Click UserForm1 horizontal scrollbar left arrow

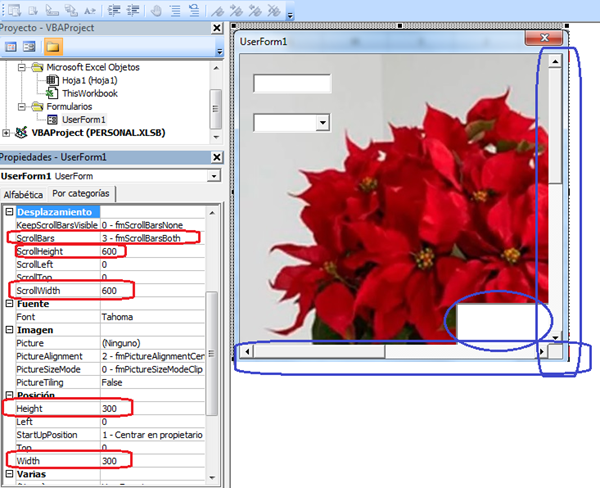click(247, 351)
